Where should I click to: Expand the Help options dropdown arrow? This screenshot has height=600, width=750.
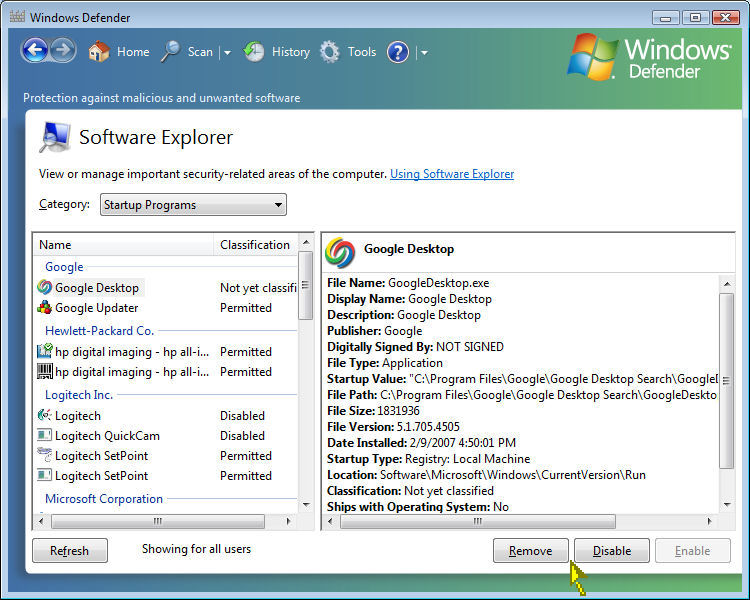424,53
